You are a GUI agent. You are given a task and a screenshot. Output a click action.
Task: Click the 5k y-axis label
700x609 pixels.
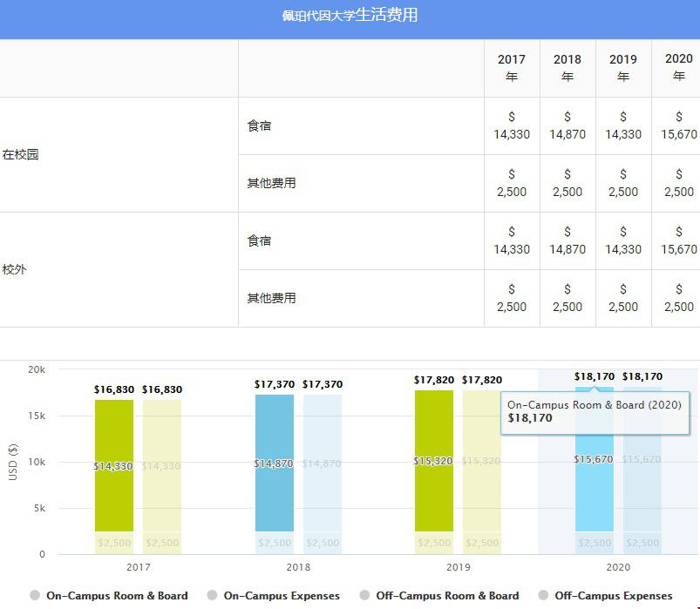40,508
